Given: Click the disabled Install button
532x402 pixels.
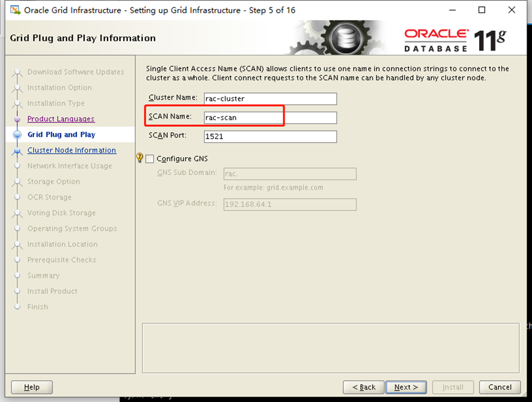Looking at the screenshot, I should point(453,387).
